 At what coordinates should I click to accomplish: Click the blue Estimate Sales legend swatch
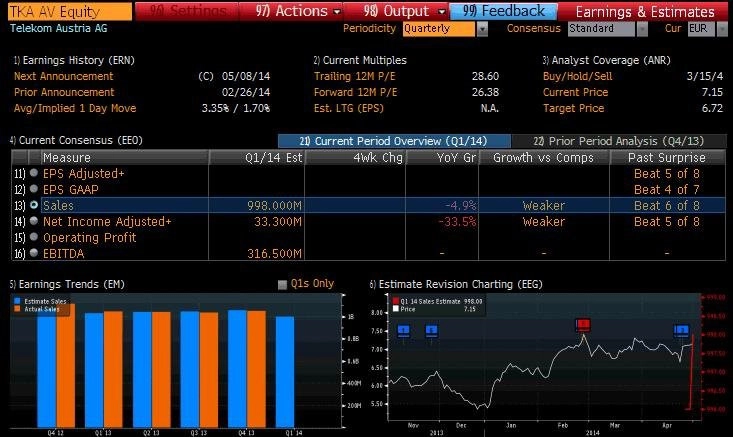tap(17, 301)
